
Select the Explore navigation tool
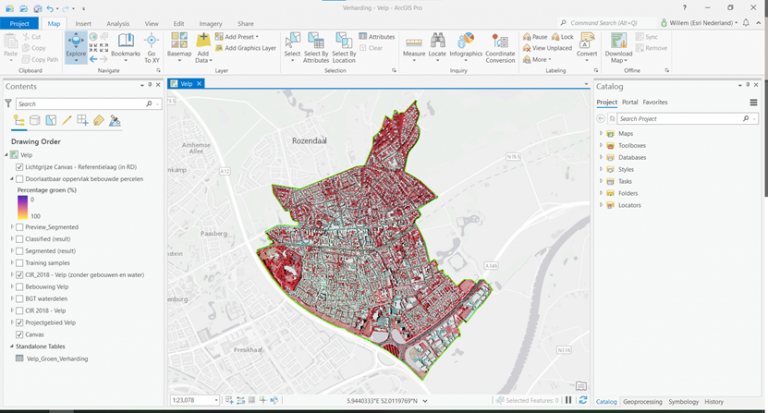pyautogui.click(x=75, y=44)
